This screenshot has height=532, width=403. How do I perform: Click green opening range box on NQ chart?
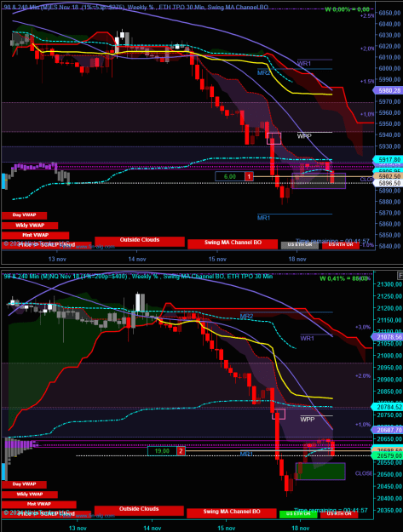(x=321, y=472)
